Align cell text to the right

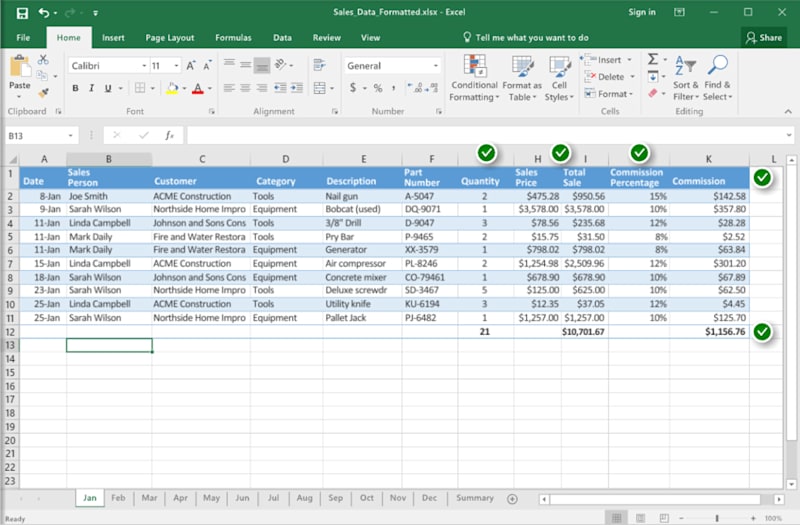262,88
